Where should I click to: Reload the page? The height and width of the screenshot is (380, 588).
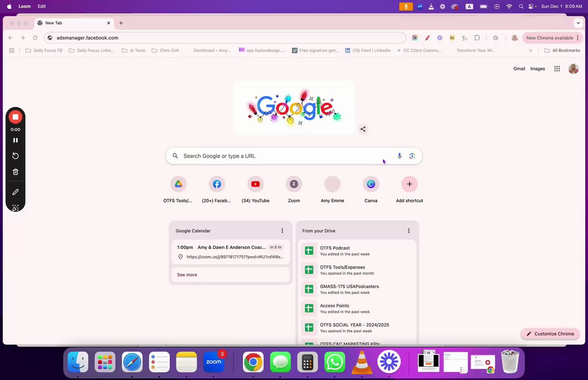point(35,38)
